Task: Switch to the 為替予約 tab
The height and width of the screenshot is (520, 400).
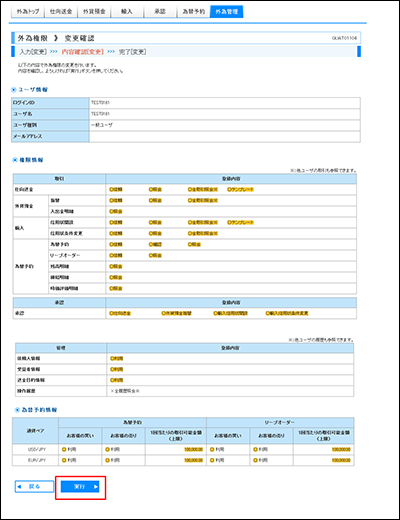Action: (x=193, y=12)
